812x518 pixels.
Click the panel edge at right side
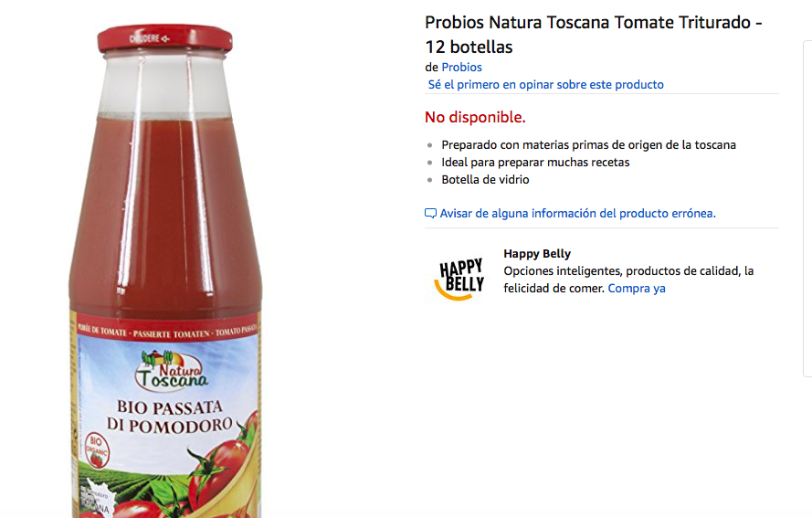click(807, 208)
